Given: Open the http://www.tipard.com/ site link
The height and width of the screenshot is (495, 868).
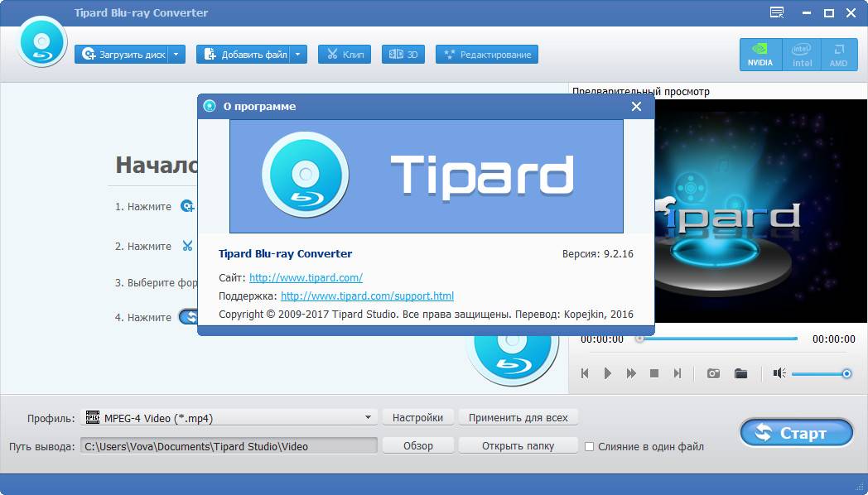Looking at the screenshot, I should [x=306, y=277].
